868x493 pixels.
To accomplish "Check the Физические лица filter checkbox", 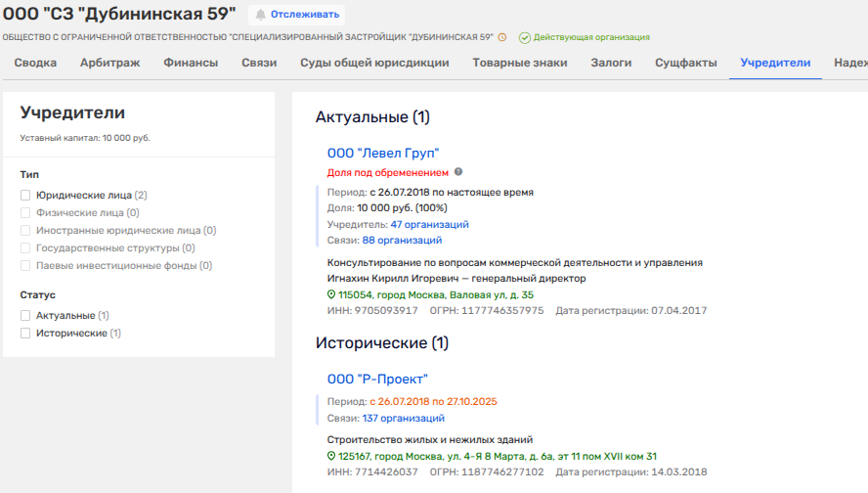I will tap(26, 213).
